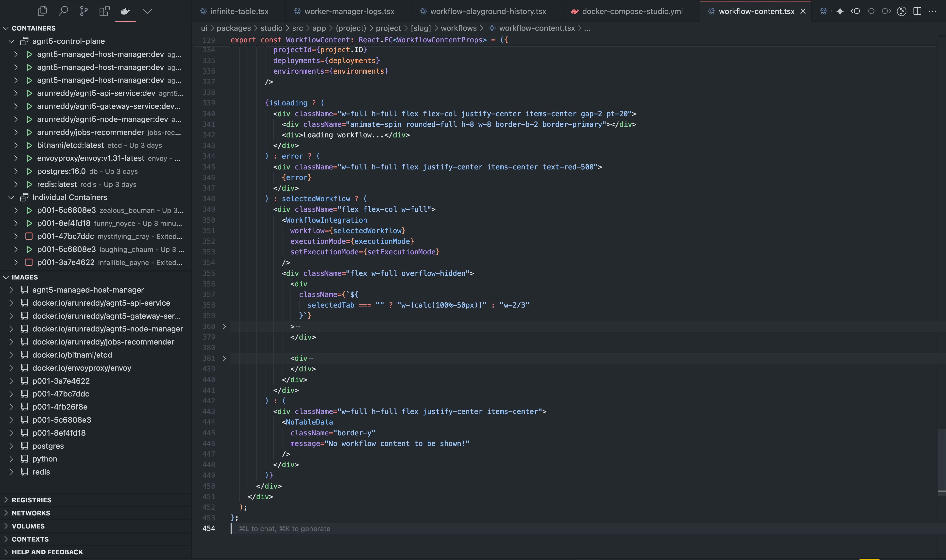Click the 'workflows' breadcrumb
The width and height of the screenshot is (946, 560).
click(x=459, y=28)
